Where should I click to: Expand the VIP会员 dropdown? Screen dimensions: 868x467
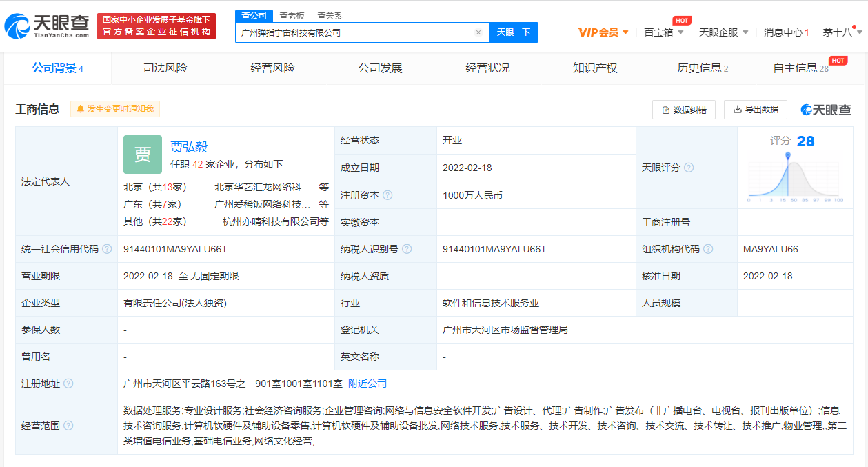pos(603,32)
